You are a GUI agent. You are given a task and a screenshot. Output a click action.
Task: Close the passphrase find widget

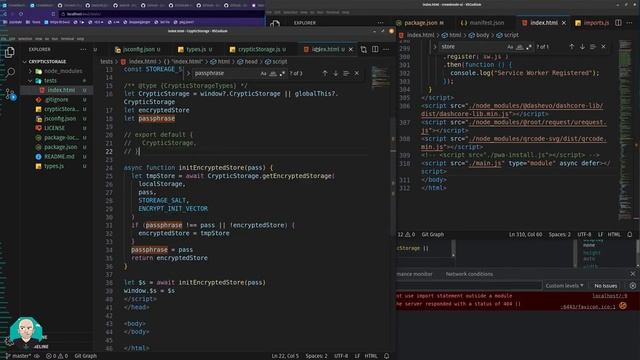point(357,73)
